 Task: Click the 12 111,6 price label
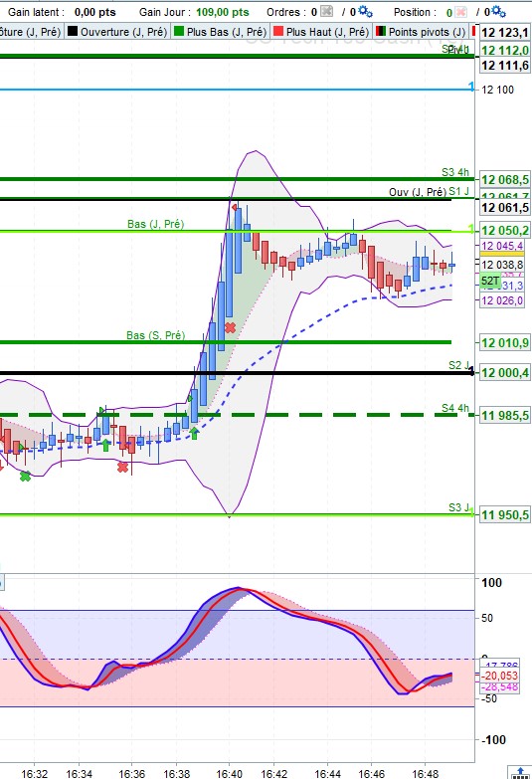point(505,65)
